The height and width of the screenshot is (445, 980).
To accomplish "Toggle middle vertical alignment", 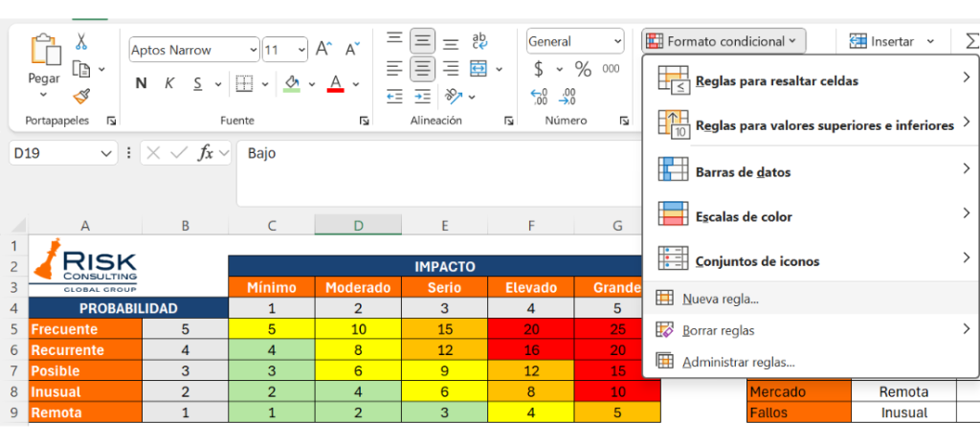I will (x=422, y=41).
